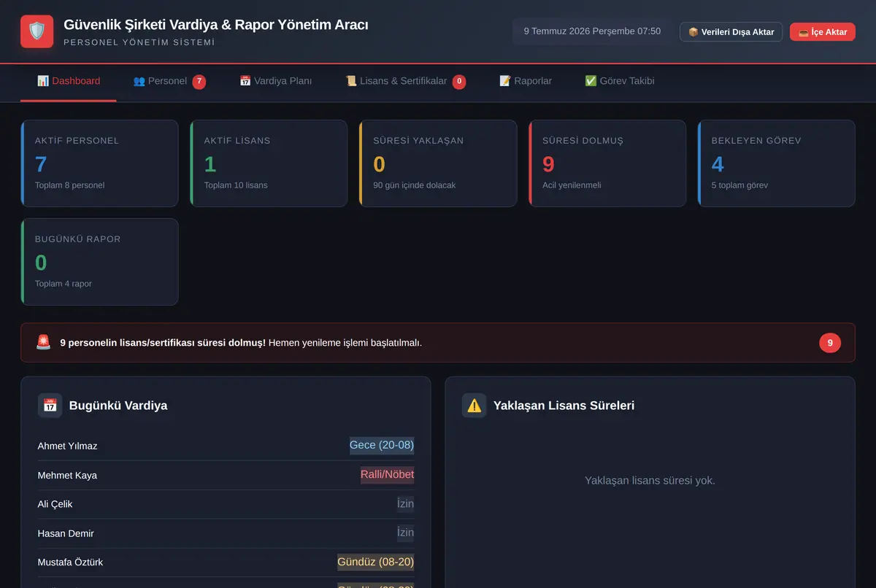Click the app title Güvenlik Şirketi Vardiya & Rapor
This screenshot has width=876, height=588.
pos(216,25)
